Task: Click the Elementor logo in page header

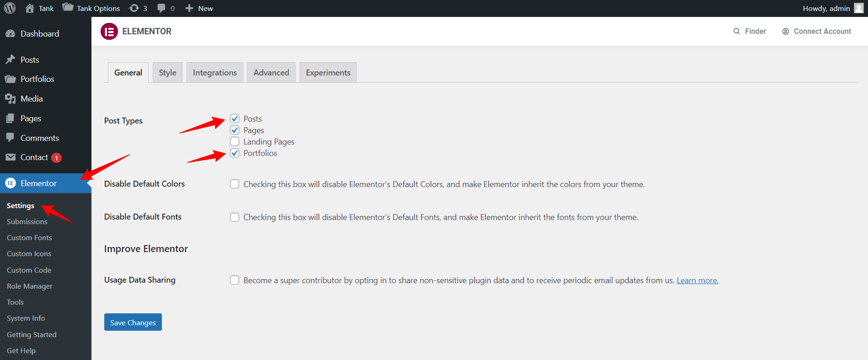Action: tap(109, 32)
